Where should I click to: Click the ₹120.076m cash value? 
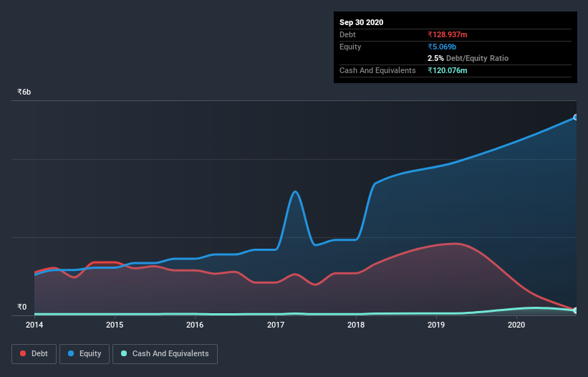click(448, 70)
